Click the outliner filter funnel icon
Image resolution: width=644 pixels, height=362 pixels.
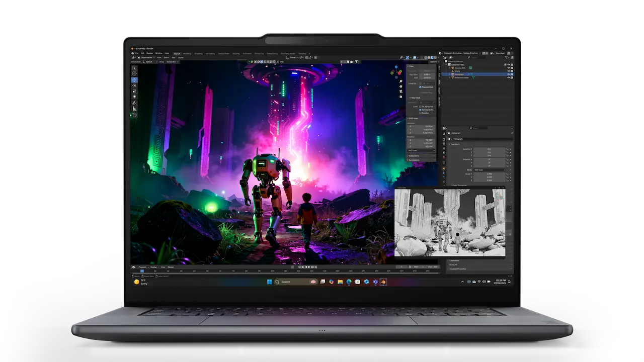pos(506,57)
